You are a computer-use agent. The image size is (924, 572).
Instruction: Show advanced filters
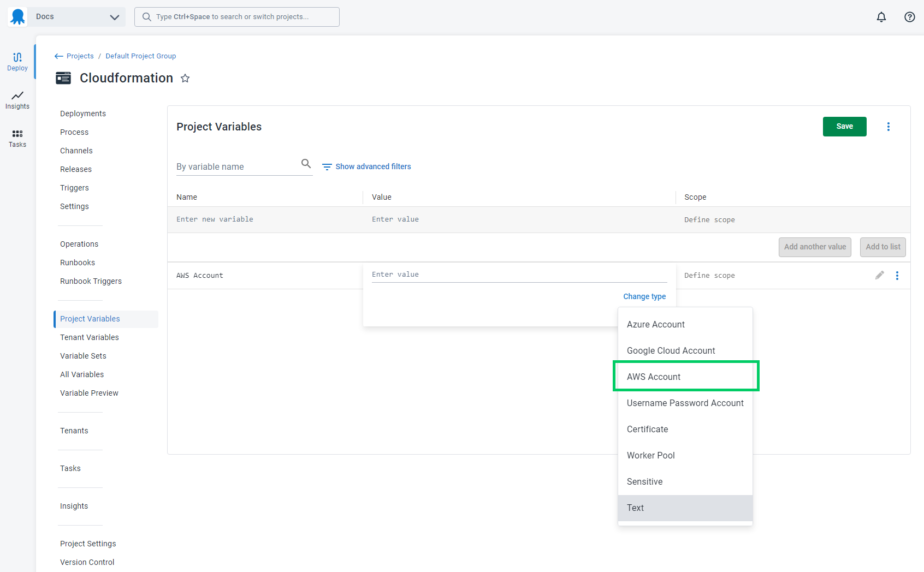[366, 166]
